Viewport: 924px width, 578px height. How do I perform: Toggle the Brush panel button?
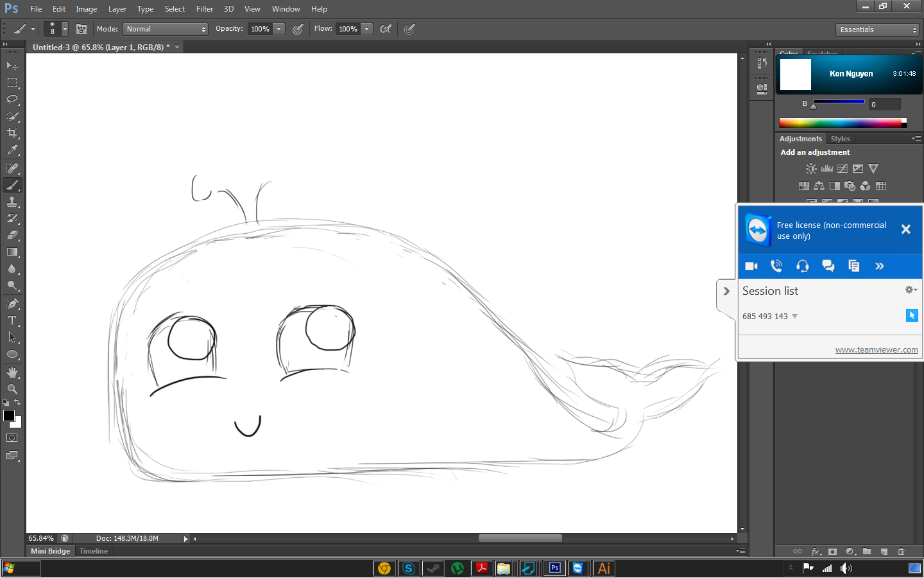click(x=81, y=29)
